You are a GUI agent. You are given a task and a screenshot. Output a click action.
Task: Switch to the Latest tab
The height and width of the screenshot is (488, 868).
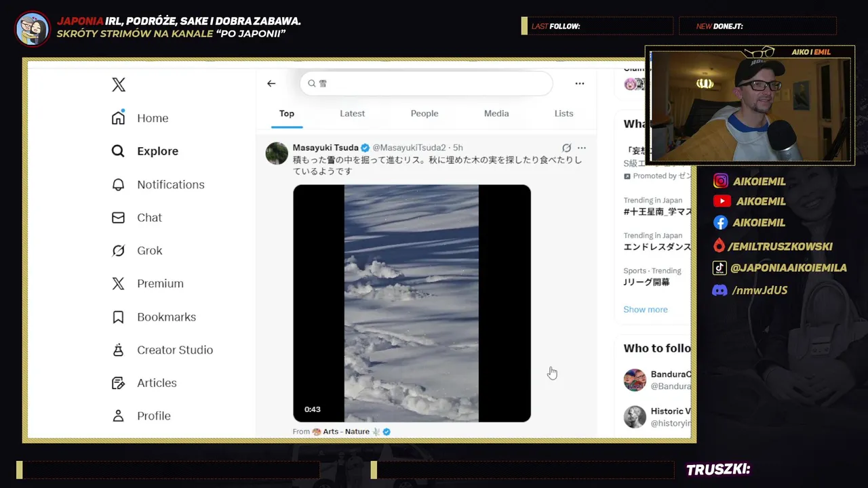352,114
